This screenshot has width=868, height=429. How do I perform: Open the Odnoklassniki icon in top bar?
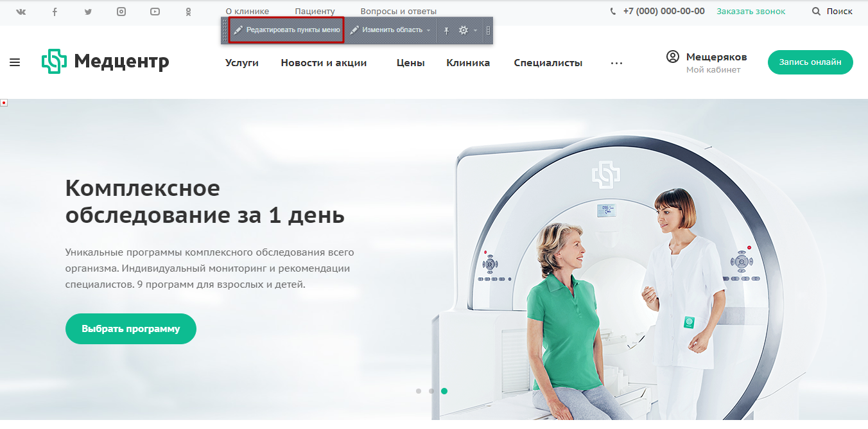(x=188, y=12)
